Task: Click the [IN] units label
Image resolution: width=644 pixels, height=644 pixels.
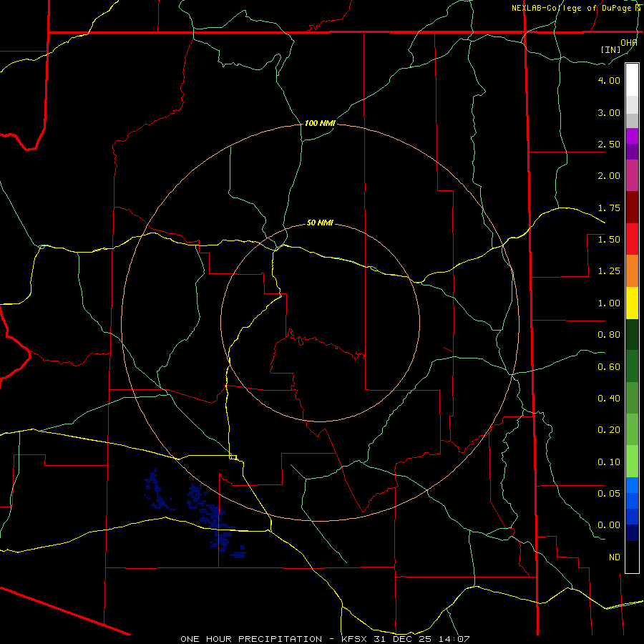Action: coord(610,49)
